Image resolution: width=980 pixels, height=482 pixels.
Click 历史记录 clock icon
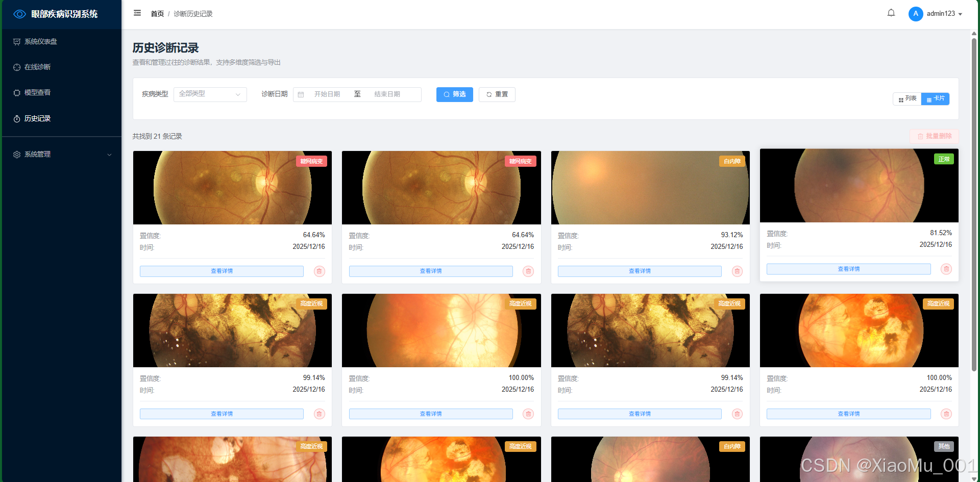(x=17, y=119)
